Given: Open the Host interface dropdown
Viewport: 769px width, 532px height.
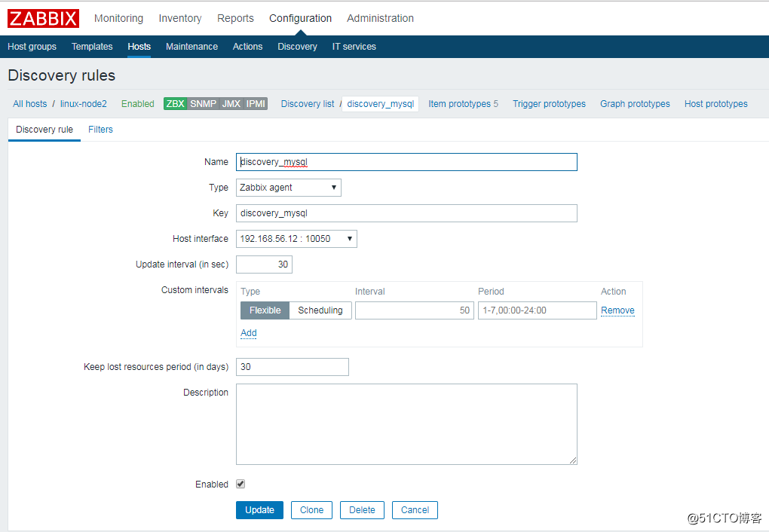Looking at the screenshot, I should point(296,239).
